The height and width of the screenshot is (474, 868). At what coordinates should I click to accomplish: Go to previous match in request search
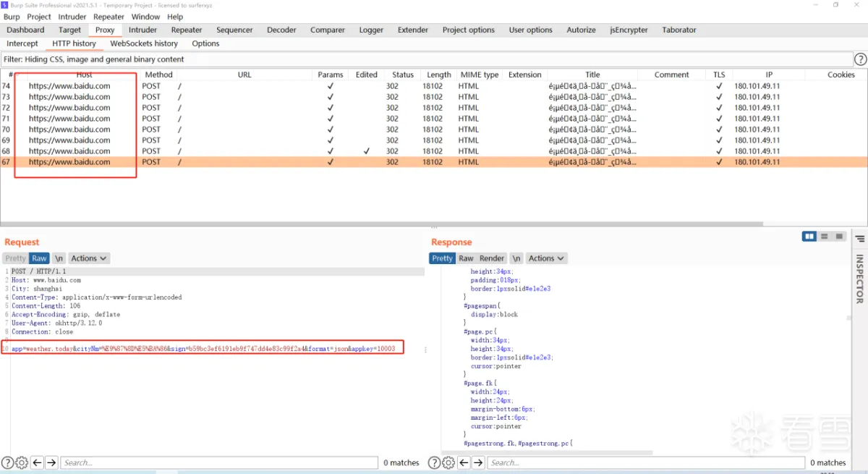click(37, 462)
